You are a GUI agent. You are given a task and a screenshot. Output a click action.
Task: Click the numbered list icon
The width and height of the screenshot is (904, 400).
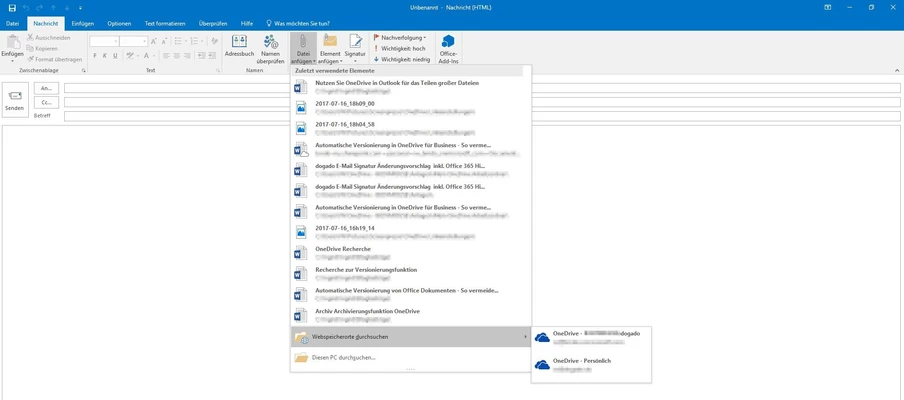tap(197, 41)
